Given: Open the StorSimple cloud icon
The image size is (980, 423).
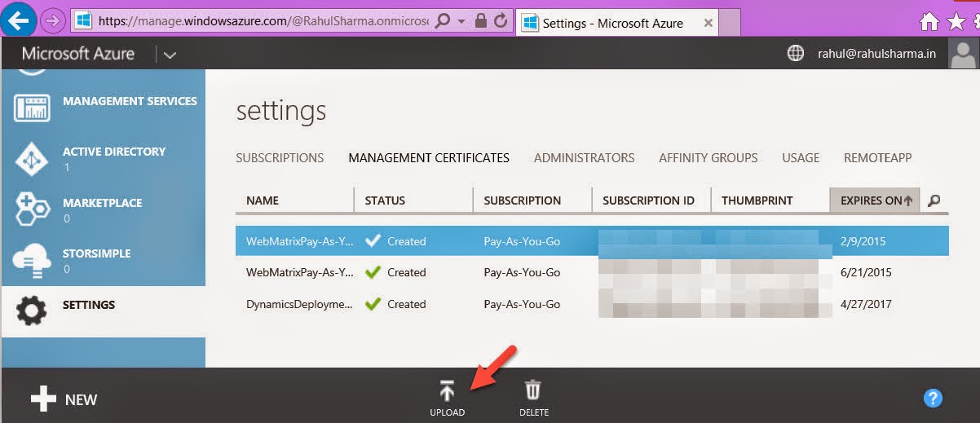Looking at the screenshot, I should [32, 260].
